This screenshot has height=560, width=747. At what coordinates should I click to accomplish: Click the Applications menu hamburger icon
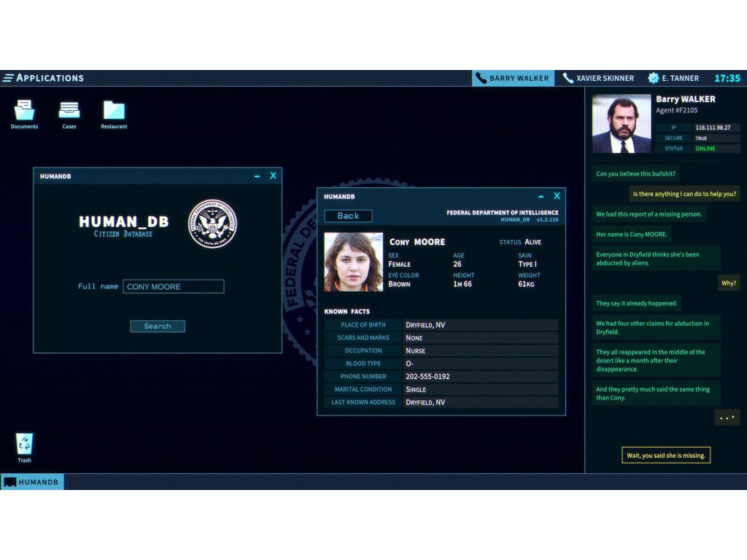click(x=9, y=78)
